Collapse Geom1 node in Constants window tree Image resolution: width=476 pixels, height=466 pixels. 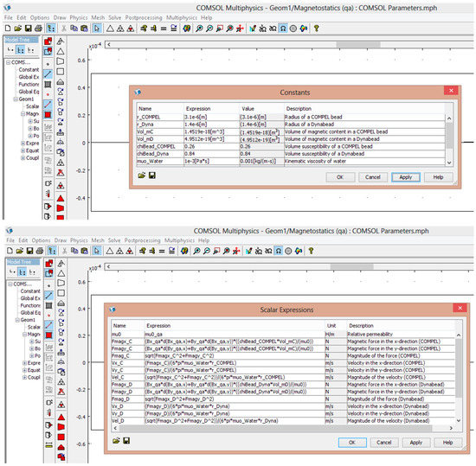(x=16, y=99)
